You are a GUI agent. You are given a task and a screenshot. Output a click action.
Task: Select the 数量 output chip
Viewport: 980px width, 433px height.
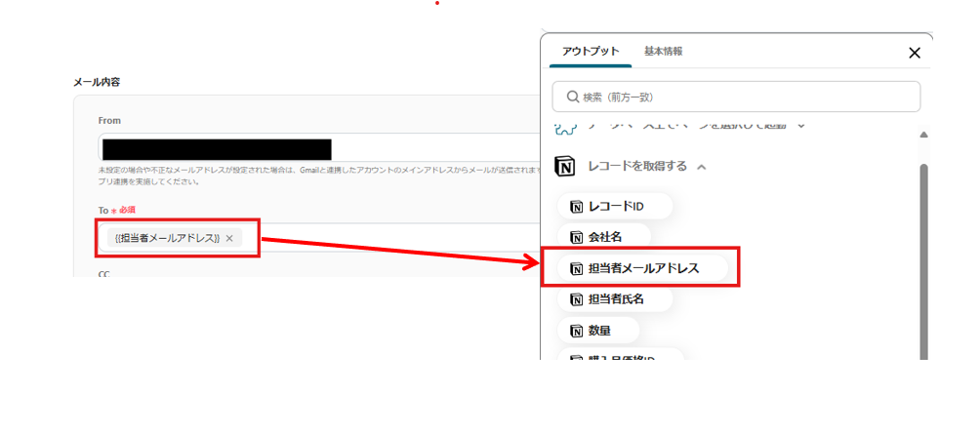[x=598, y=331]
